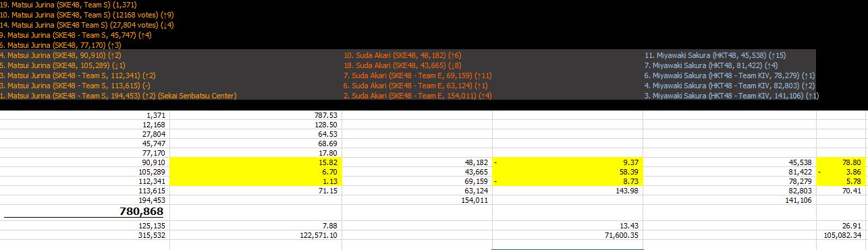
Task: Click the 7. Miyawaki Sakura 81,422 entry
Action: (711, 65)
